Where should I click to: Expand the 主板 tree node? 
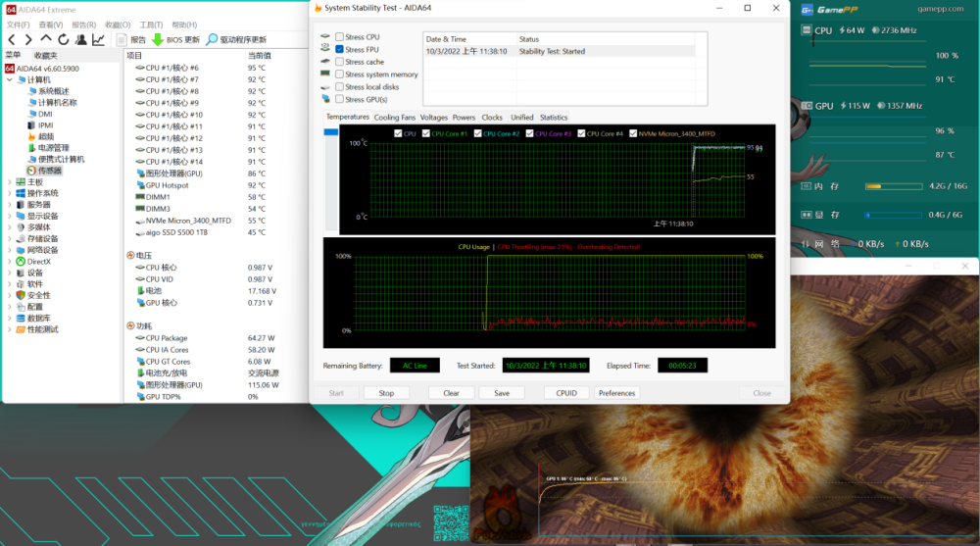point(10,182)
